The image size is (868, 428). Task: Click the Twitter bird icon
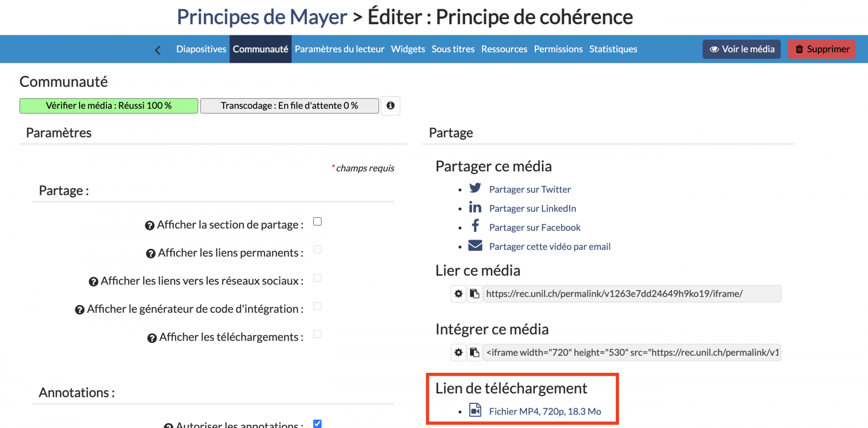click(475, 188)
